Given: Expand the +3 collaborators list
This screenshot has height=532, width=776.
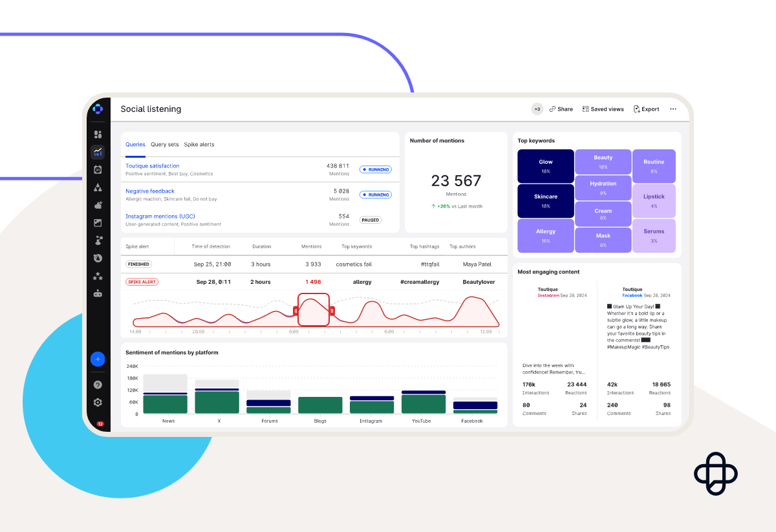Looking at the screenshot, I should tap(537, 109).
